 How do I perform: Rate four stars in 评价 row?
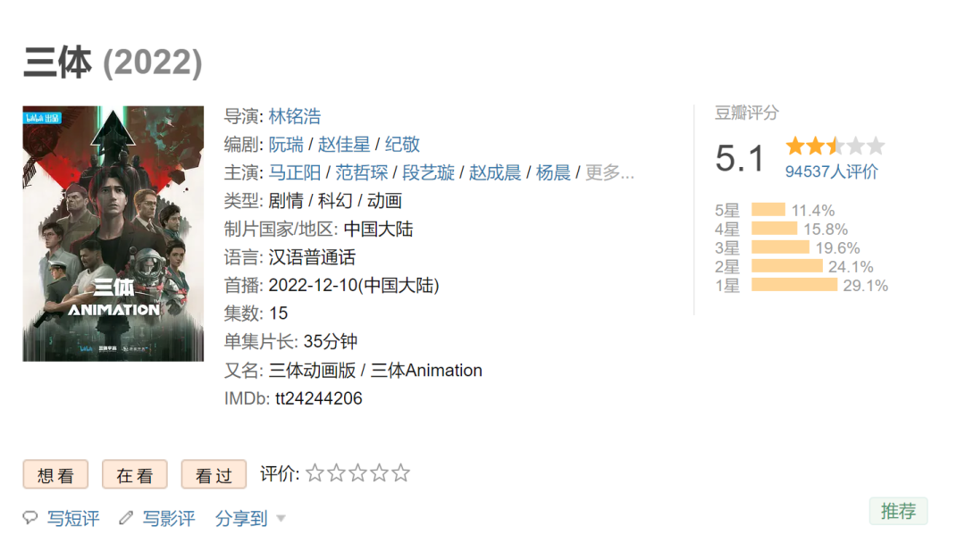(x=379, y=473)
